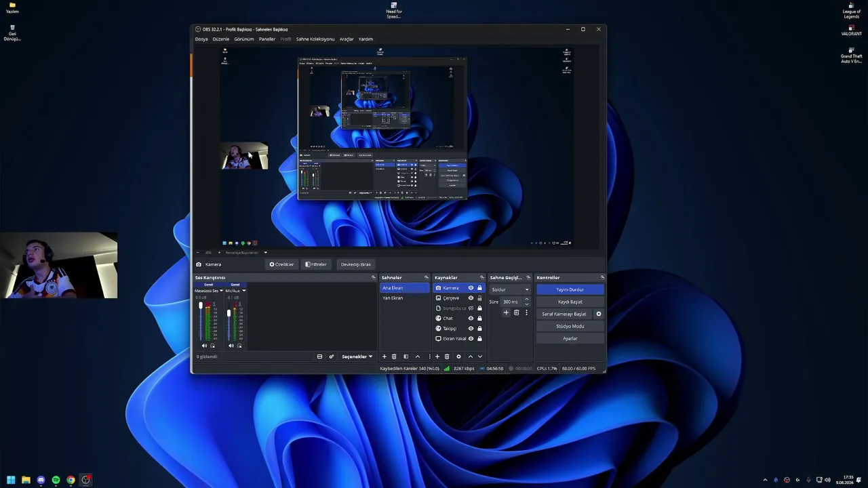Move source down in Kaynaklar list
Viewport: 868px width, 488px height.
480,357
